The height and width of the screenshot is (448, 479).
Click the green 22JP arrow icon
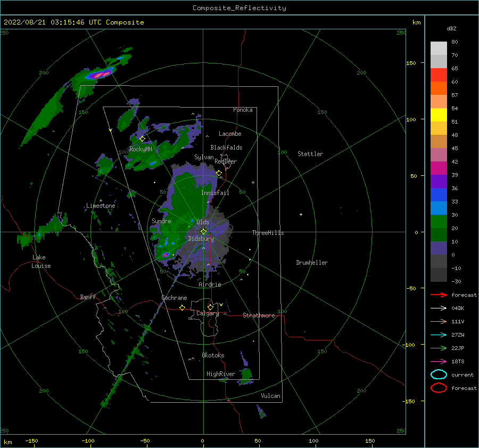point(439,348)
